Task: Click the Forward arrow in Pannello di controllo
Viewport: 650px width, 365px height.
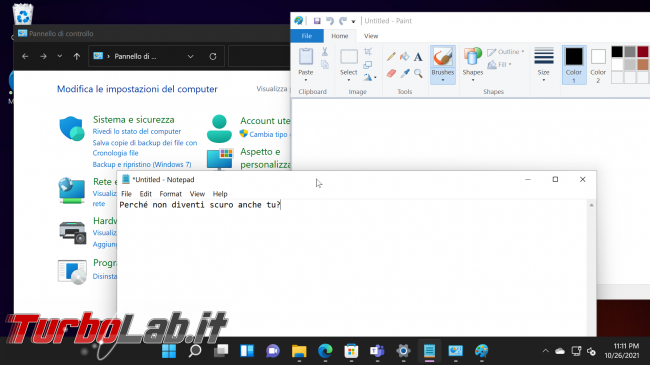Action: 44,56
